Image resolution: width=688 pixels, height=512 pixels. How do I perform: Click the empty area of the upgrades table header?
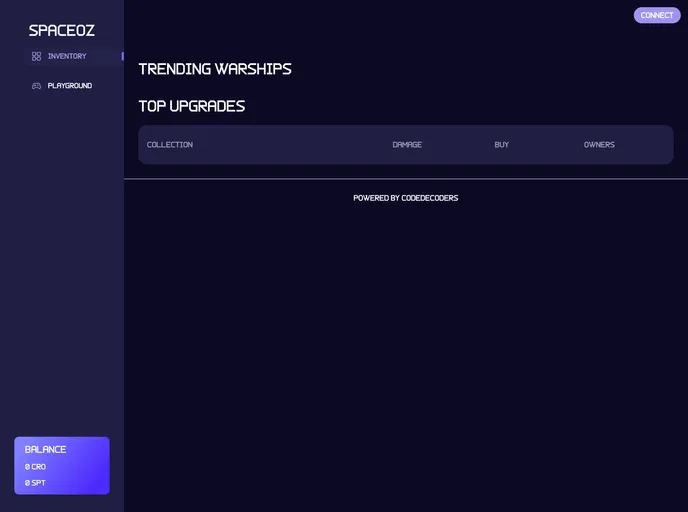coord(290,145)
